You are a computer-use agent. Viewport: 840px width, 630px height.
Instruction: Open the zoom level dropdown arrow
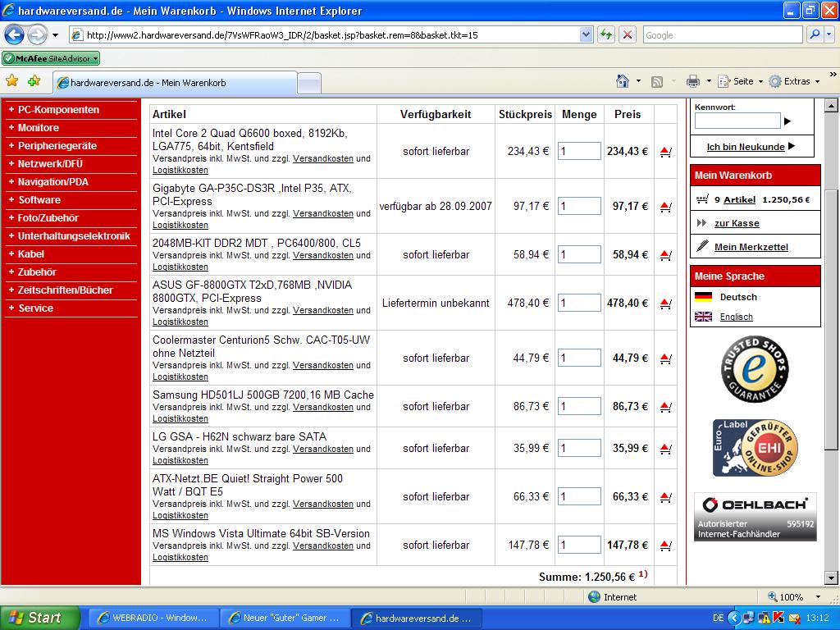pos(818,597)
